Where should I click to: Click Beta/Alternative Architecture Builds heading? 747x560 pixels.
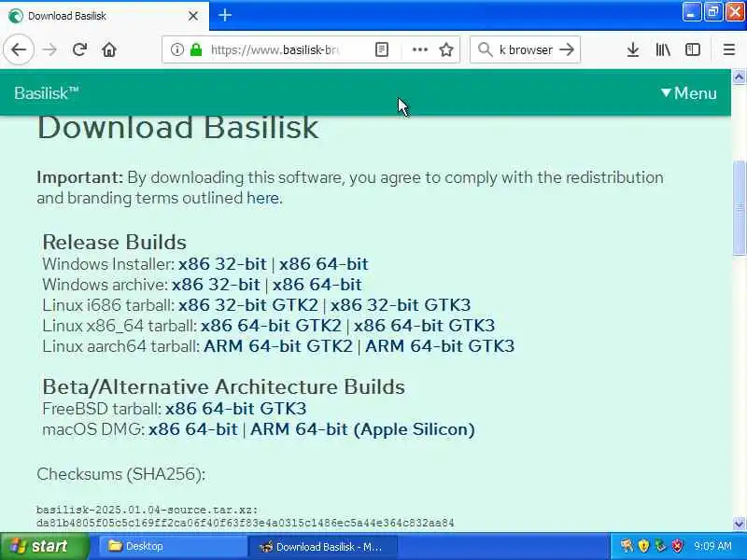pyautogui.click(x=223, y=386)
